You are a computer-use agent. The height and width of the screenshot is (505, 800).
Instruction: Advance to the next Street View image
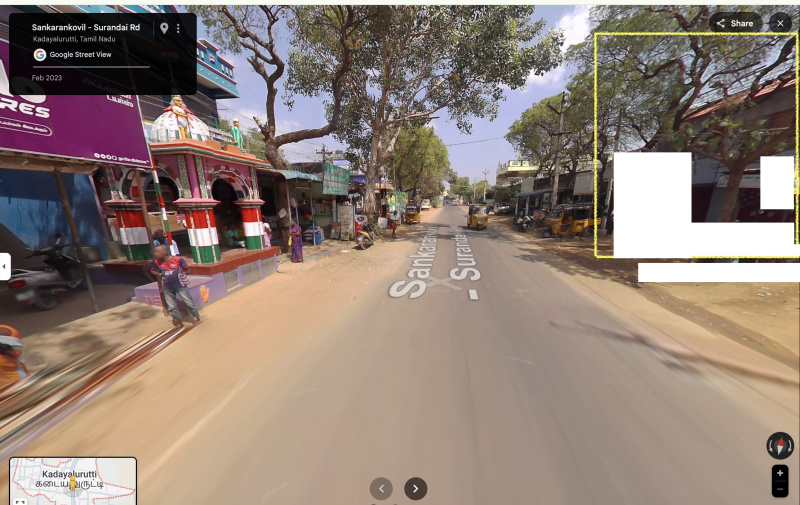coord(415,488)
